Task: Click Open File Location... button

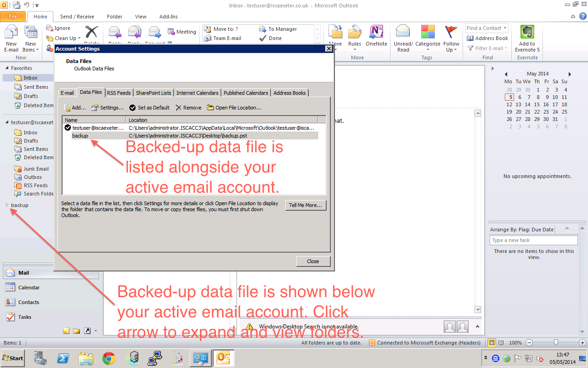Action: click(234, 108)
